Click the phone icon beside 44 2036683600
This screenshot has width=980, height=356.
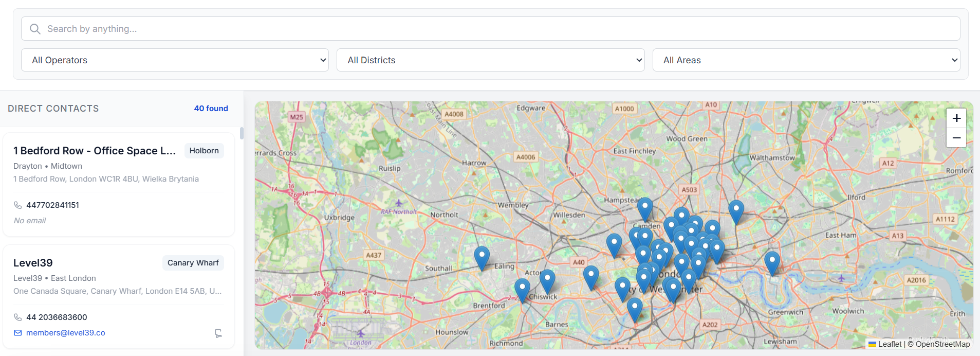tap(18, 317)
